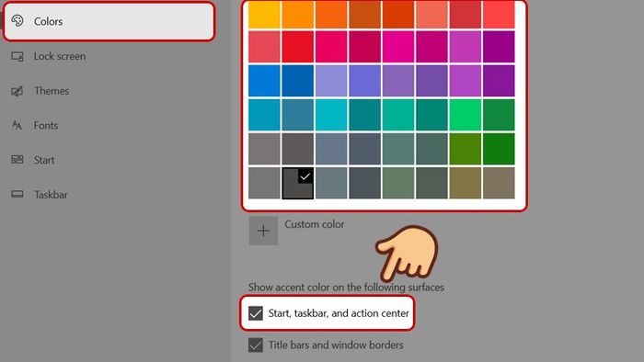This screenshot has height=362, width=644.
Task: Apply the sport green swatch ending fourth row
Action: [x=499, y=115]
